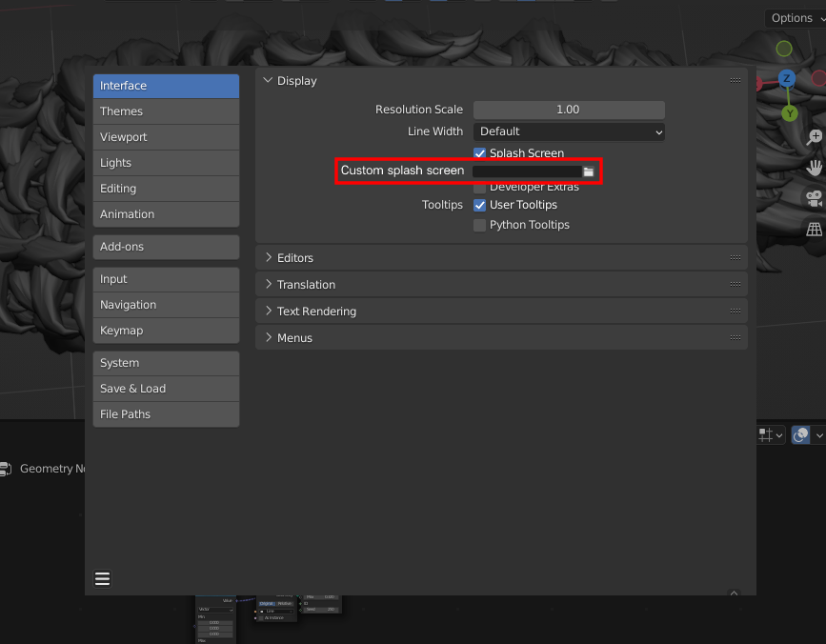The image size is (826, 644).
Task: Open the File Paths section
Action: (x=166, y=415)
